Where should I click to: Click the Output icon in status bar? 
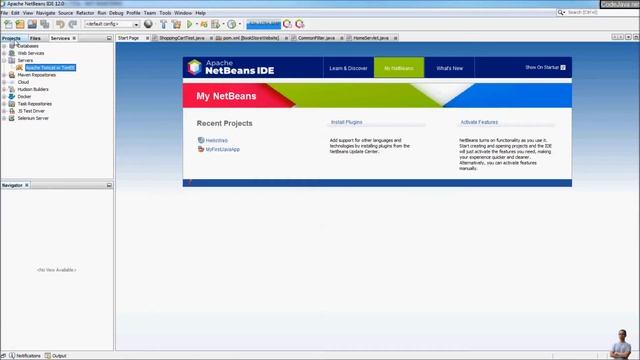click(x=48, y=356)
